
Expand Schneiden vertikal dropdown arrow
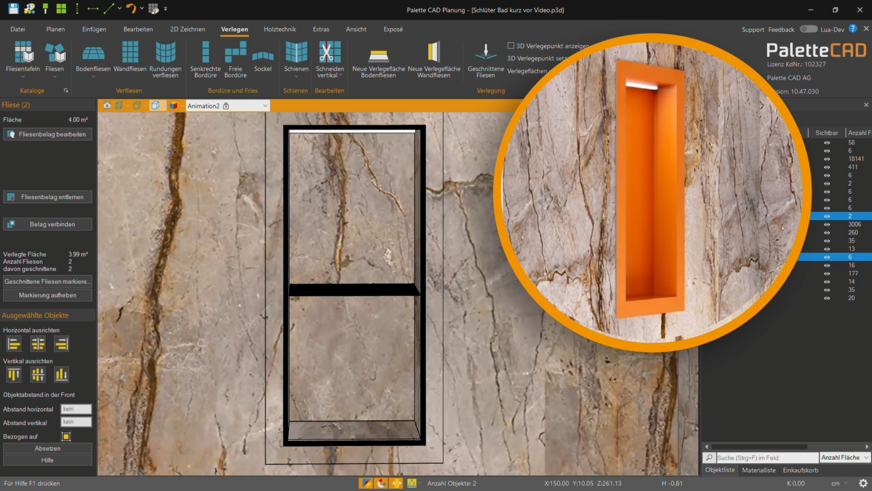(341, 75)
